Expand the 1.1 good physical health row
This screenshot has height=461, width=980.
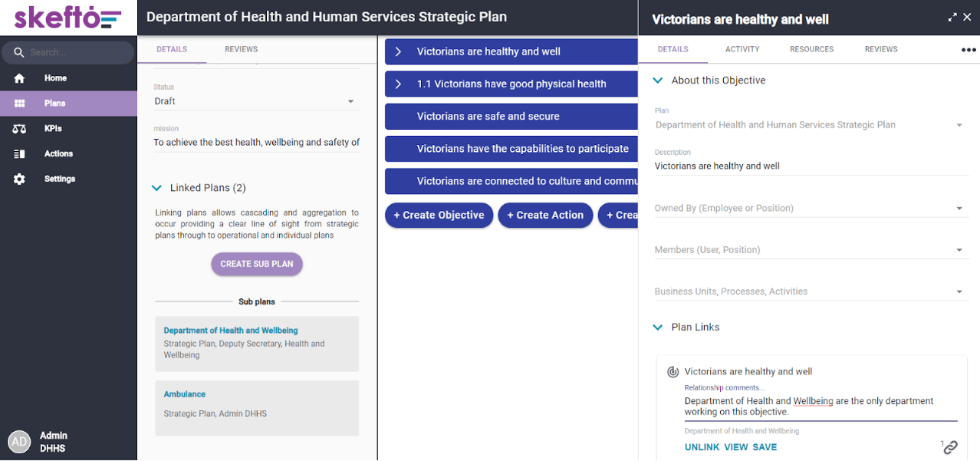[x=398, y=84]
